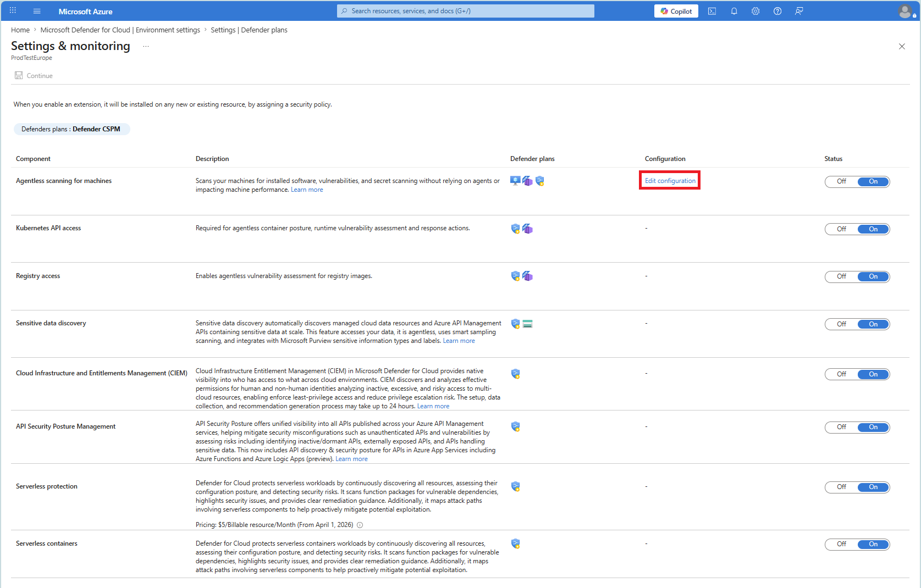Toggle Serverless containers status switch
Screen dimensions: 921x588
857,544
